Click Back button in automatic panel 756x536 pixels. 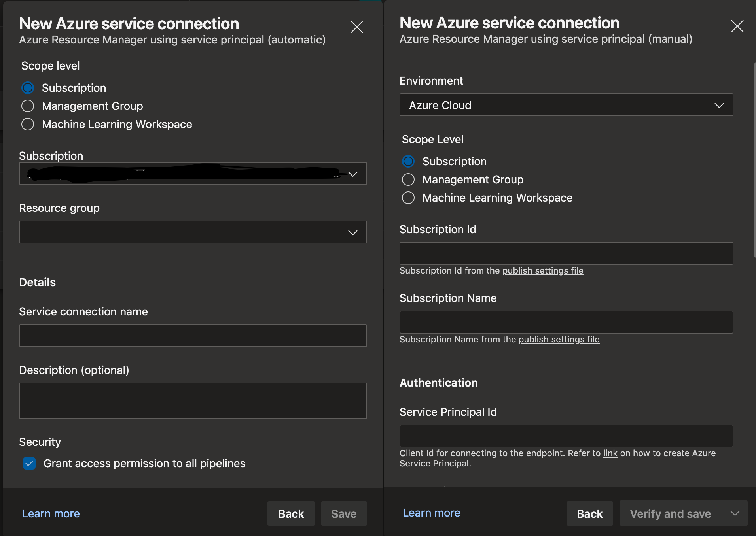[x=291, y=513]
